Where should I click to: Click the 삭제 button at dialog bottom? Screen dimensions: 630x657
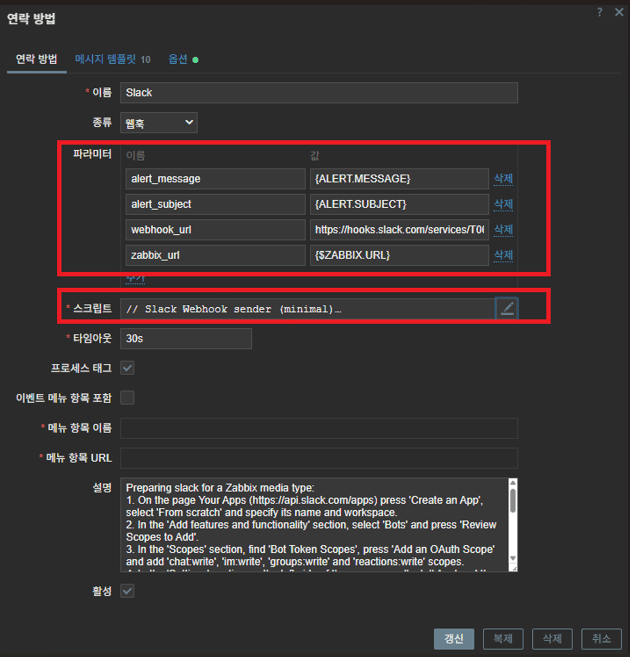pyautogui.click(x=552, y=639)
